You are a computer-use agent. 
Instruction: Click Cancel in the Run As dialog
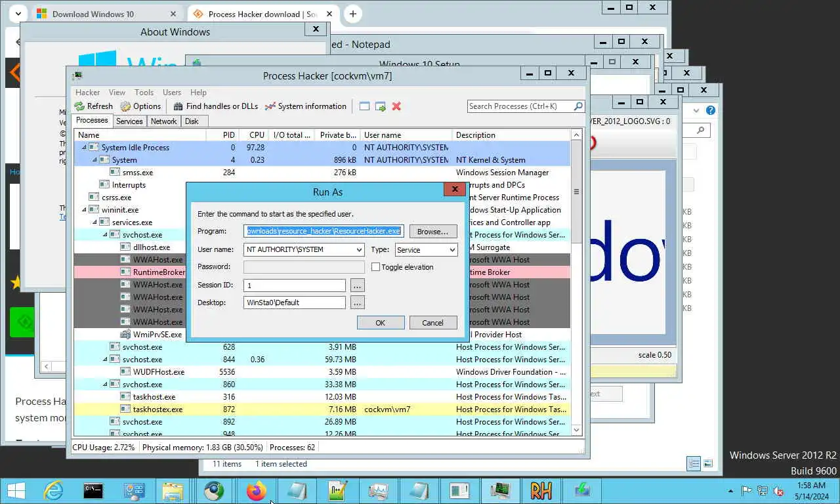tap(433, 323)
